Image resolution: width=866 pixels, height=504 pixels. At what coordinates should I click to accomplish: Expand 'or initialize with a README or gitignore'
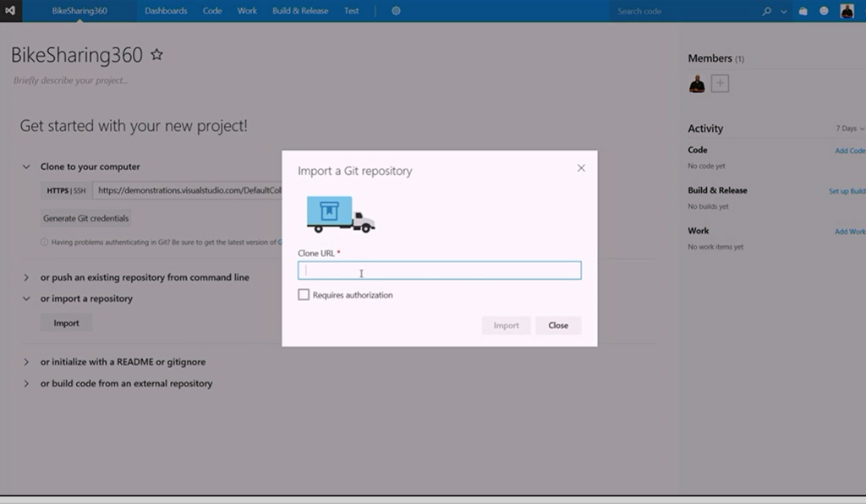coord(26,362)
